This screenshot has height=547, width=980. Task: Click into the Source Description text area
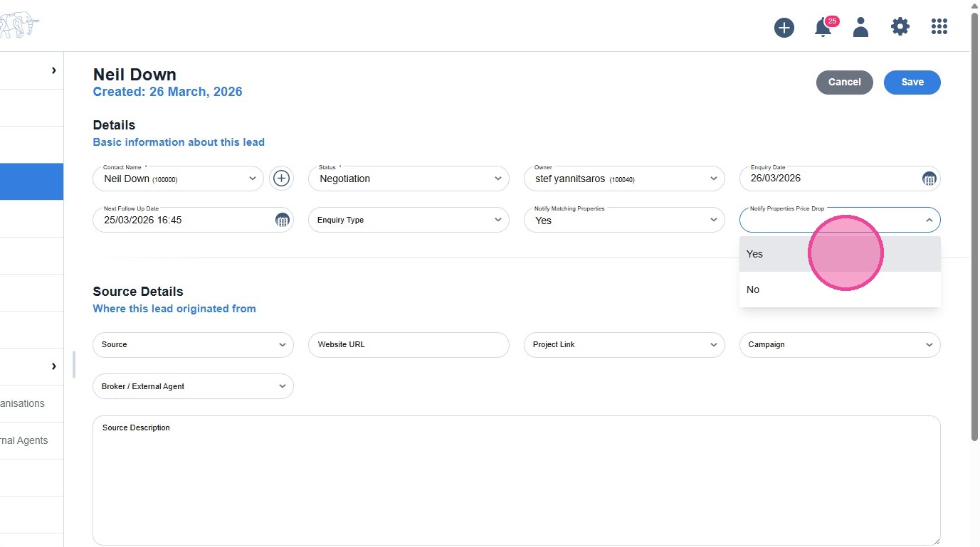pyautogui.click(x=516, y=481)
